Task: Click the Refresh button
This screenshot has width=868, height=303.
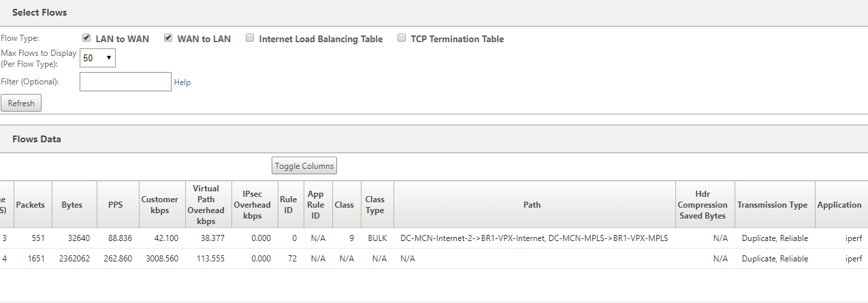Action: point(21,103)
